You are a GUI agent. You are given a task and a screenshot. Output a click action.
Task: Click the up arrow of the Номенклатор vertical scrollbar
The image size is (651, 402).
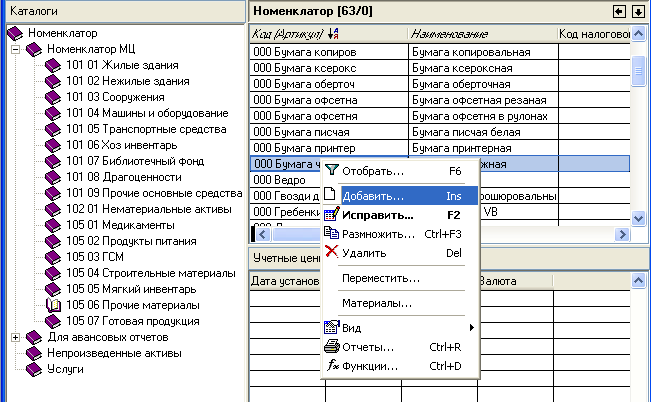tap(639, 34)
